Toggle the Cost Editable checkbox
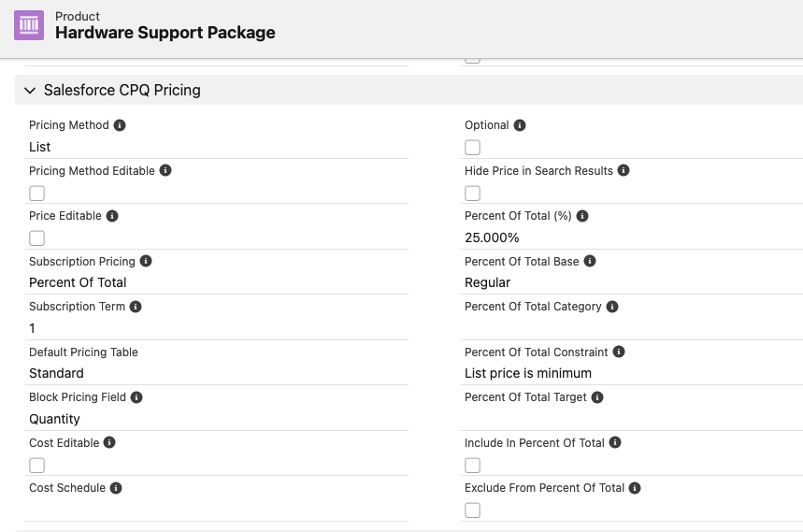 (x=36, y=466)
